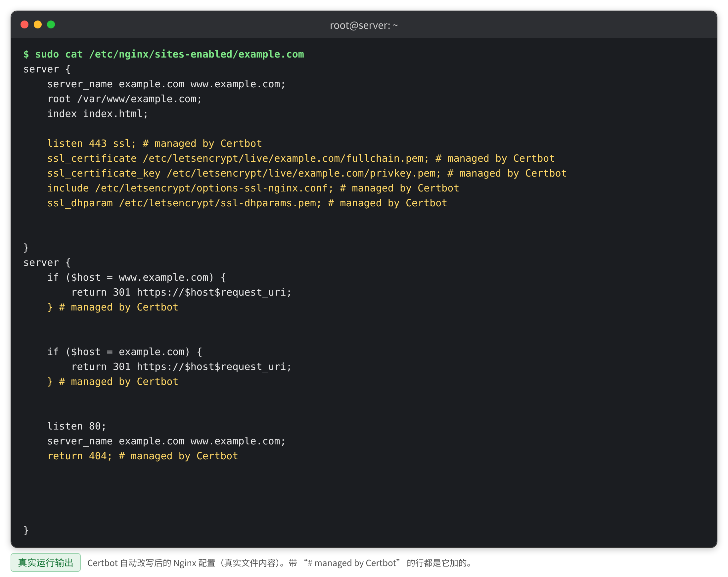Click the ssl_certificate fullchain.pem line

301,158
